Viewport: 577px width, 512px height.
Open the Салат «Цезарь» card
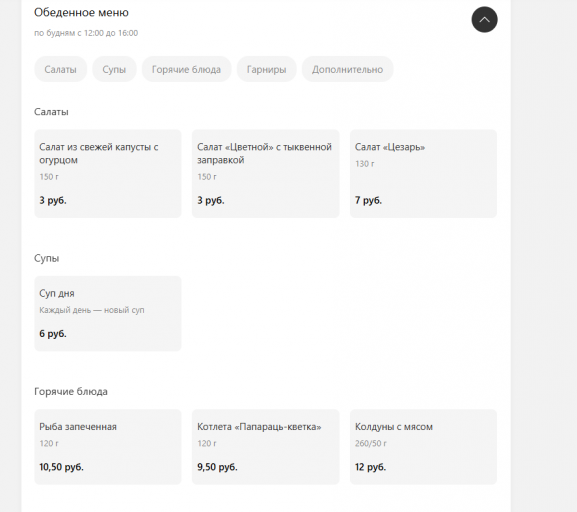point(423,173)
